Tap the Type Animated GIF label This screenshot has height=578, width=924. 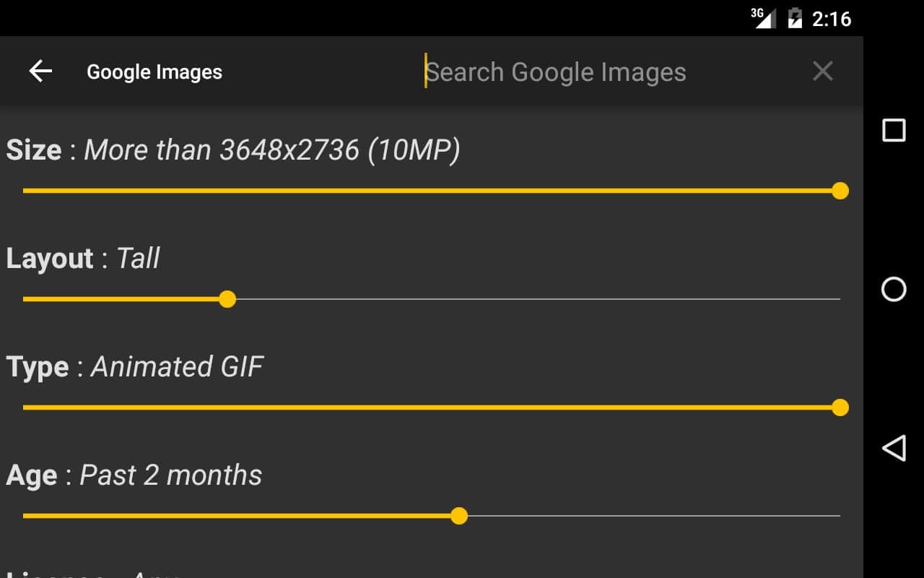tap(135, 367)
